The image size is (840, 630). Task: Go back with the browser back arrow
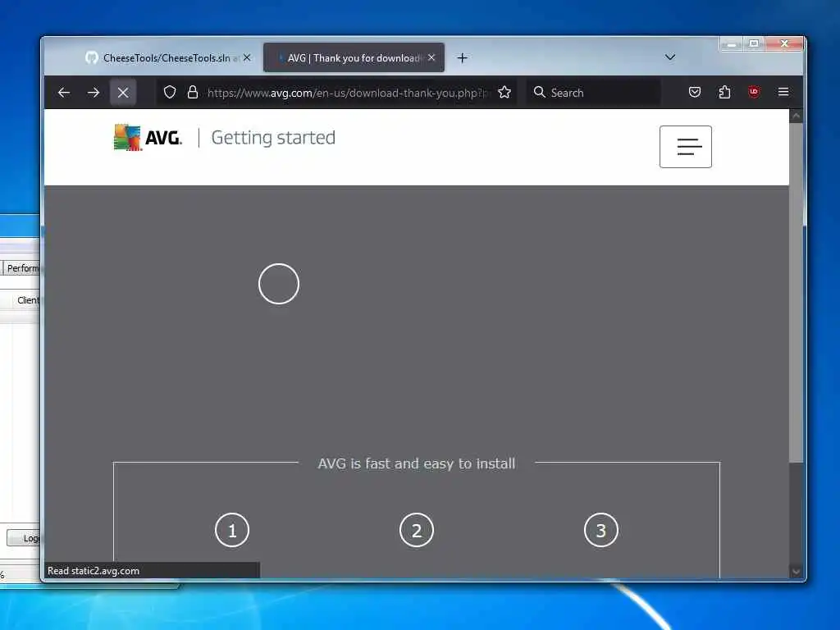coord(64,93)
